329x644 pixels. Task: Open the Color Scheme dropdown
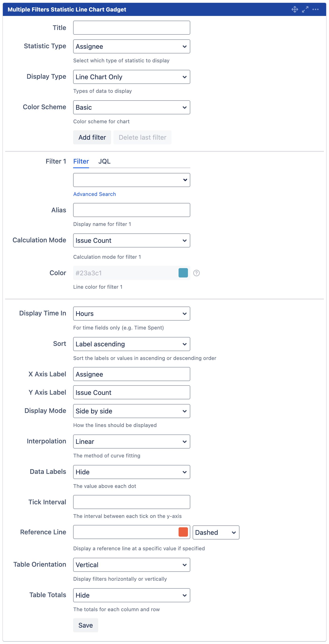[131, 108]
